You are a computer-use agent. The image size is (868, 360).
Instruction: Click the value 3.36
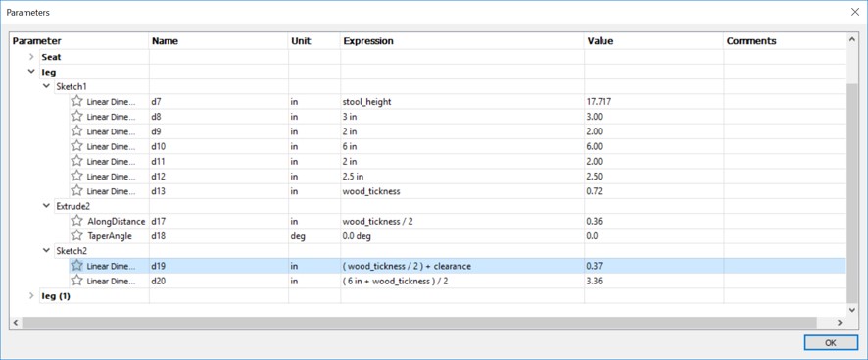(595, 281)
